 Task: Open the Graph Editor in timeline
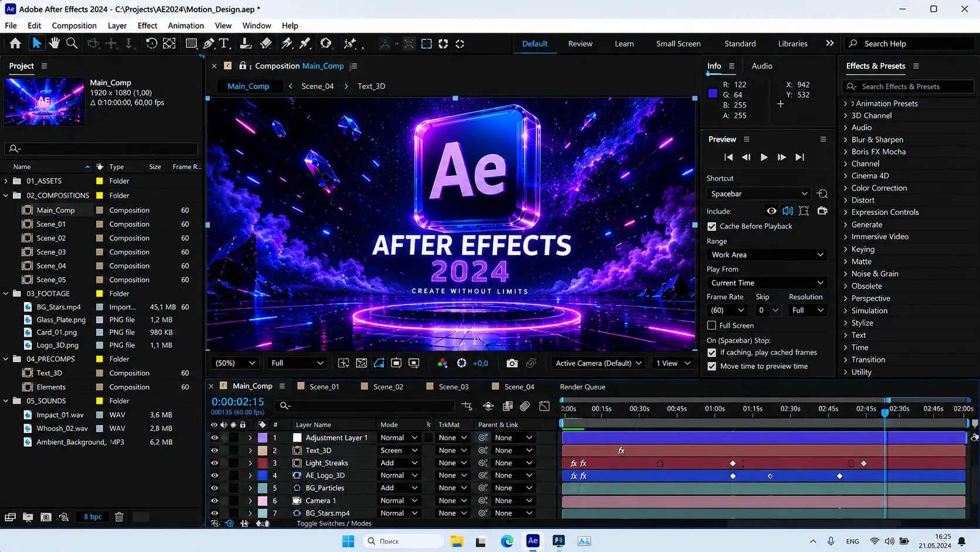tap(545, 406)
